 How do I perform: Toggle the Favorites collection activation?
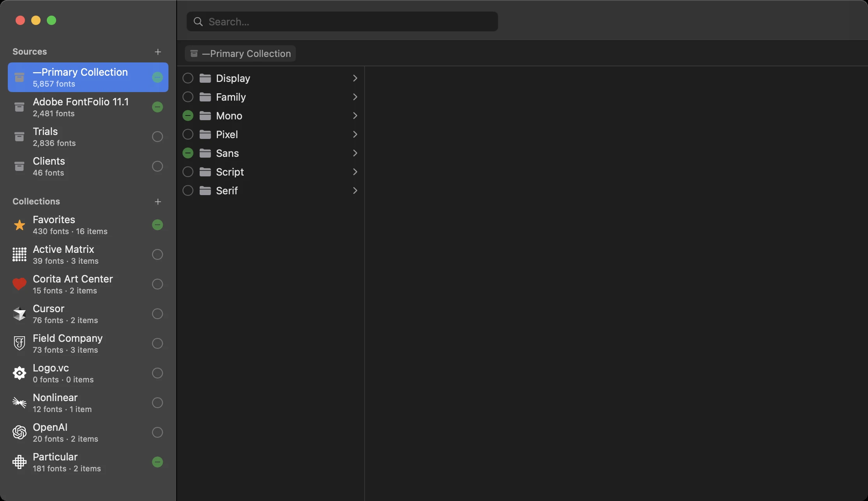(158, 225)
